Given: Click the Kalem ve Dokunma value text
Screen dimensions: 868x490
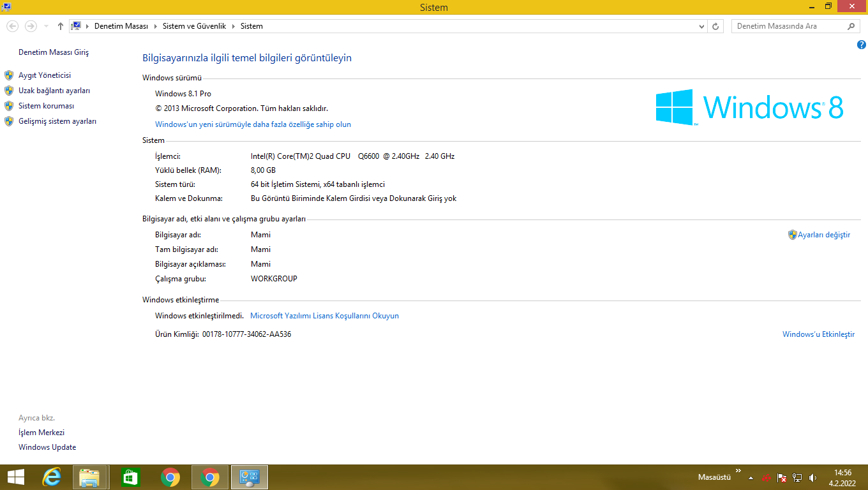Looking at the screenshot, I should (x=354, y=198).
